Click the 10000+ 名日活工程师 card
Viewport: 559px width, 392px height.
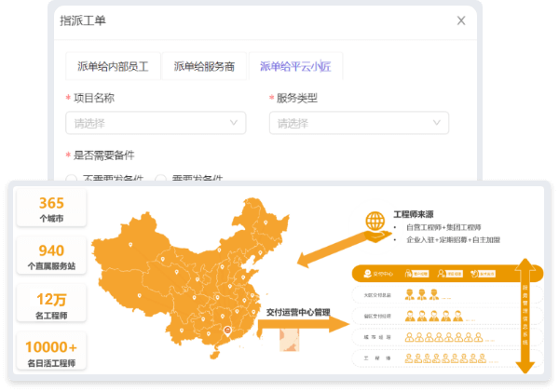tap(51, 353)
